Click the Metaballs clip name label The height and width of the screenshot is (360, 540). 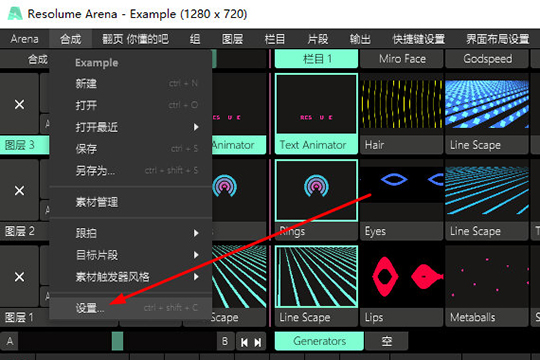coord(487,317)
